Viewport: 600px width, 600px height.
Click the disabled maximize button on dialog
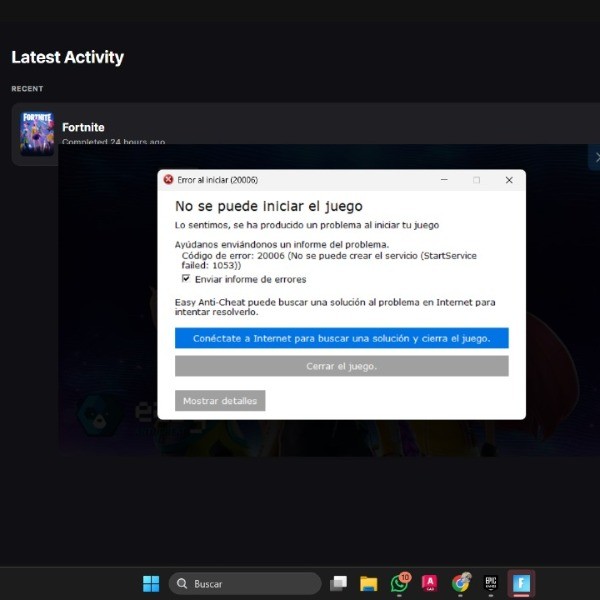click(476, 180)
